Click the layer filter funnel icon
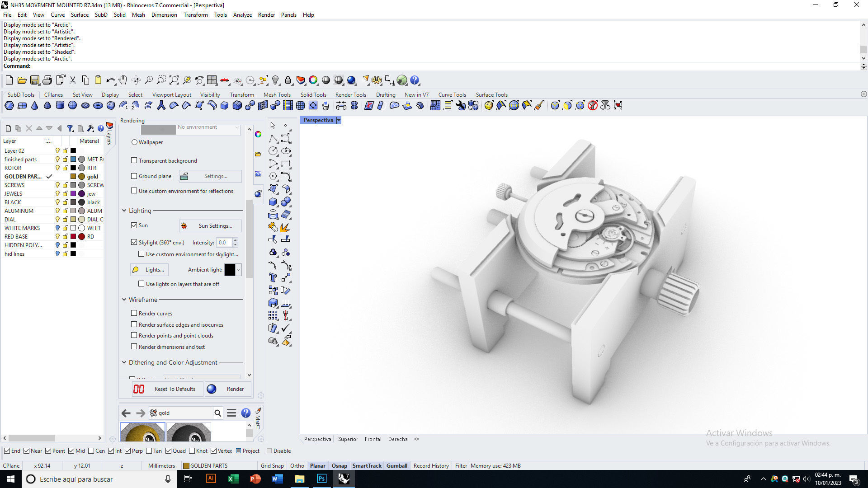 click(70, 128)
